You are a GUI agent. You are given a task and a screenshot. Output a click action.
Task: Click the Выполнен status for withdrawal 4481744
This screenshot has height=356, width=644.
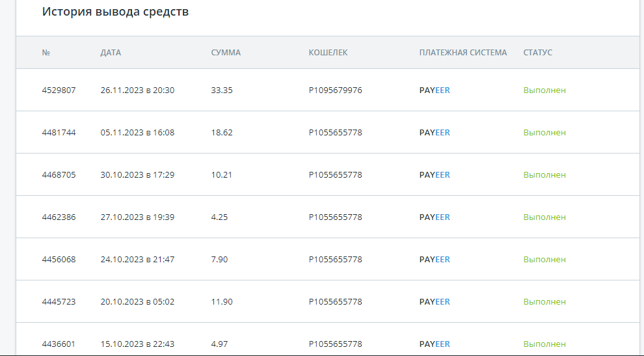(x=544, y=132)
